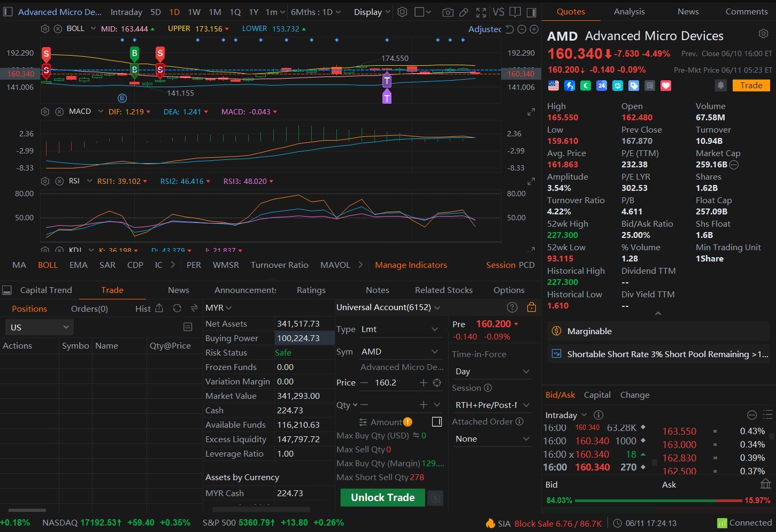
Task: Open Attached Order None dropdown
Action: click(x=492, y=439)
